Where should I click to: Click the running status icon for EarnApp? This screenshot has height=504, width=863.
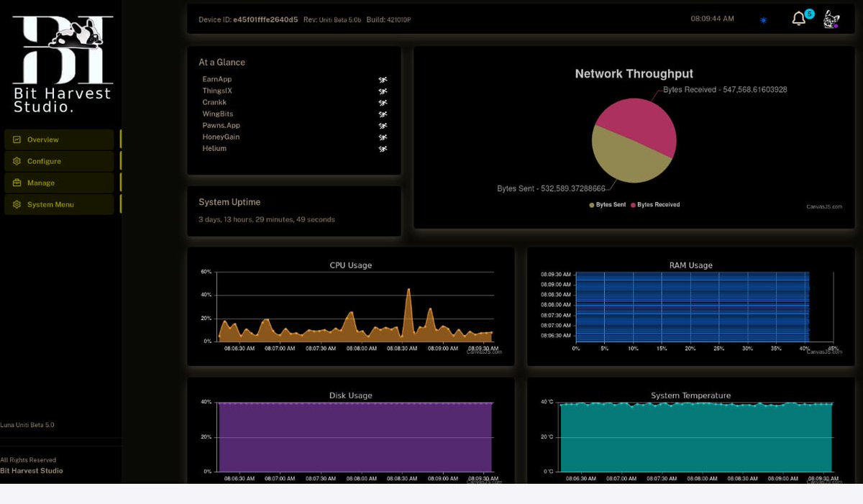tap(383, 80)
